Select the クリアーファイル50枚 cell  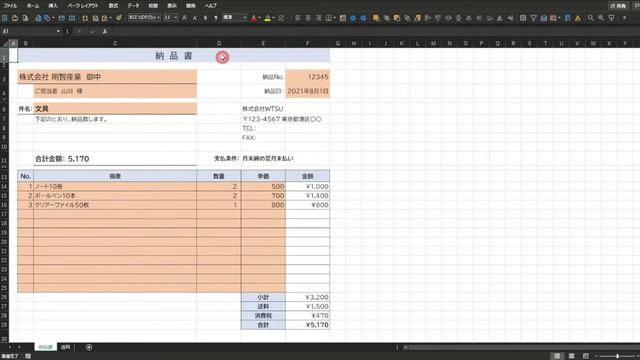(x=115, y=205)
